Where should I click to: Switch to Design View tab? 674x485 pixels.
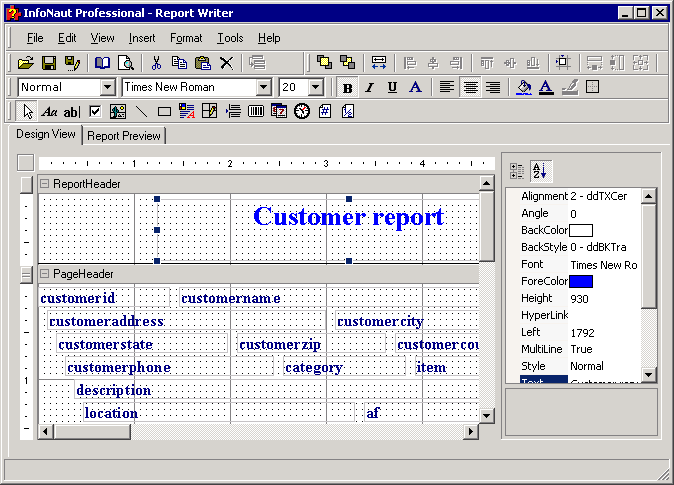[46, 134]
